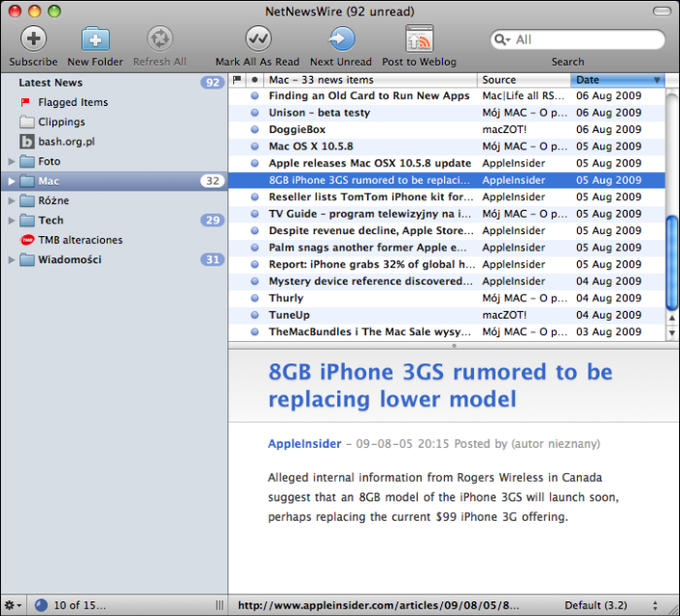
Task: Click the Wiadomości folder's 31 unread badge
Action: (212, 260)
